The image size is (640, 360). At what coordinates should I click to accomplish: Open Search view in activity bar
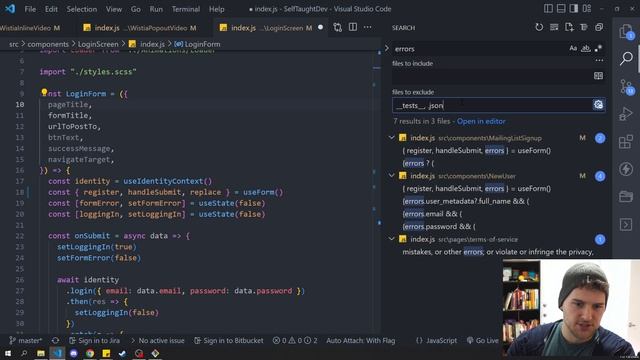click(x=626, y=58)
